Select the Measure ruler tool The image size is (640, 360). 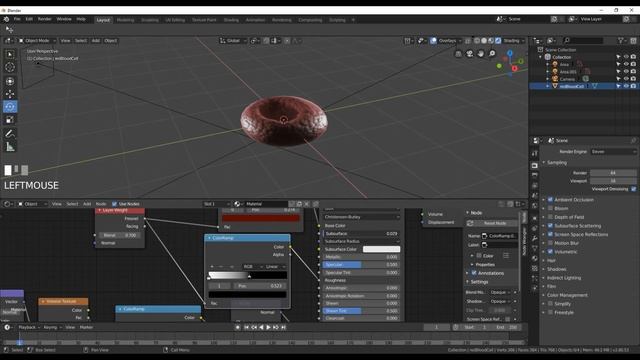[10, 147]
